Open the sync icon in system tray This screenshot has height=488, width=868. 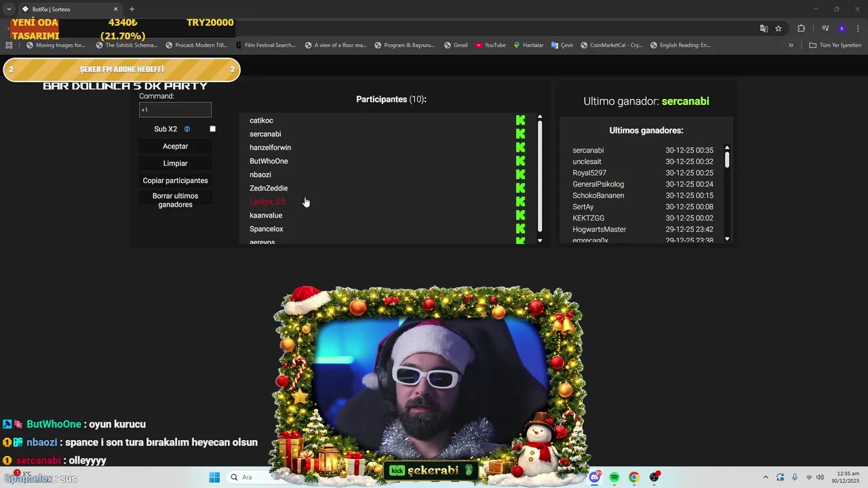click(781, 477)
